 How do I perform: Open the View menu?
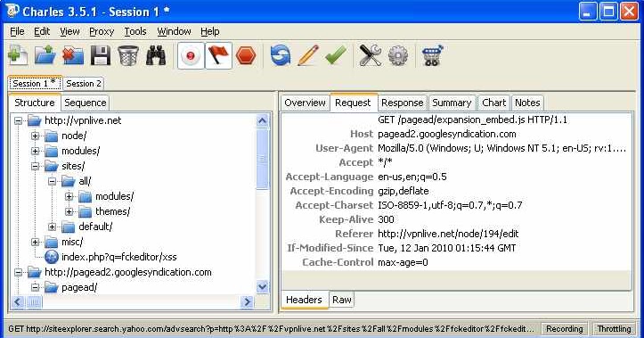coord(69,31)
